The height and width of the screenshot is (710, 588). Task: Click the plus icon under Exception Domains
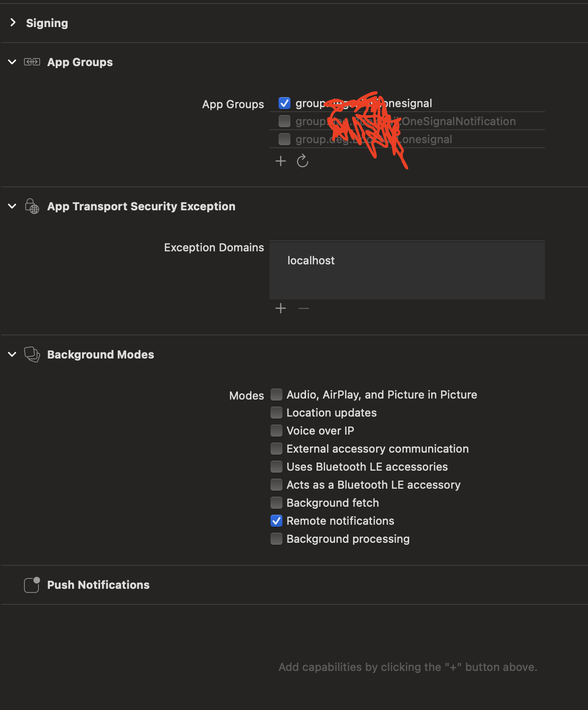(x=280, y=308)
